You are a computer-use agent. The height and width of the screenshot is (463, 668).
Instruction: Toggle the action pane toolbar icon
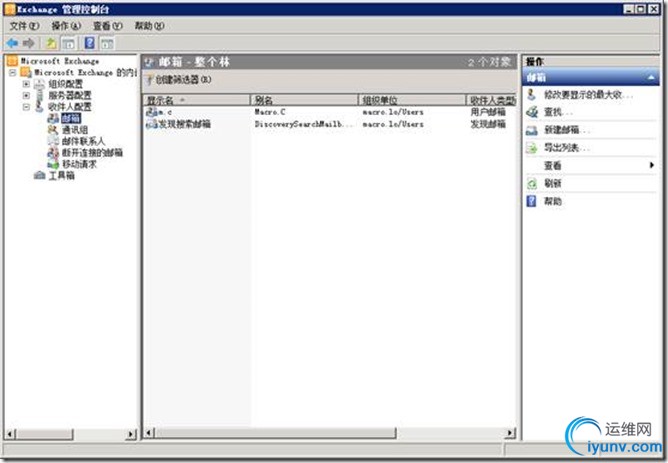107,43
